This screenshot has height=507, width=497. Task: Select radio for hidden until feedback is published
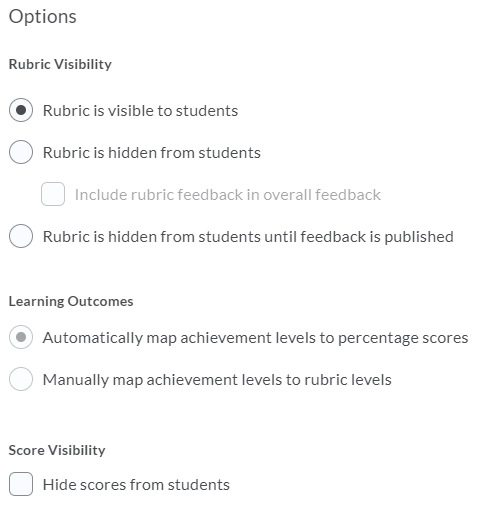pos(21,236)
